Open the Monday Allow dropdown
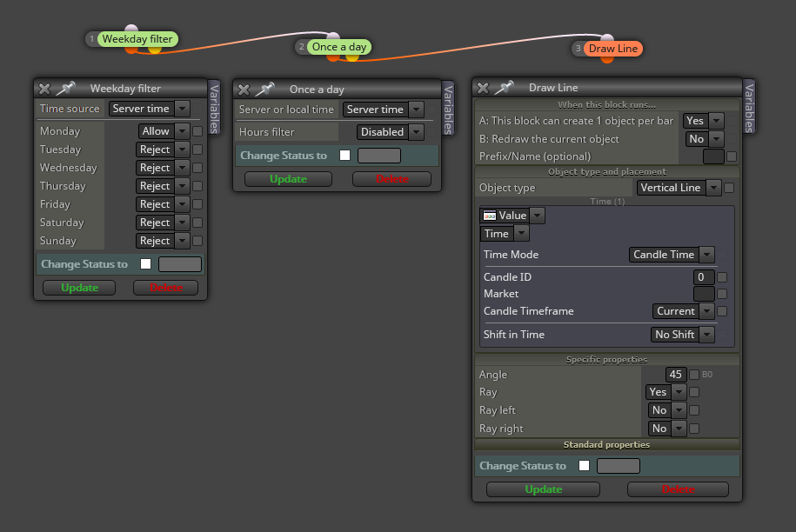Screen dimensions: 796x532 click(164, 131)
